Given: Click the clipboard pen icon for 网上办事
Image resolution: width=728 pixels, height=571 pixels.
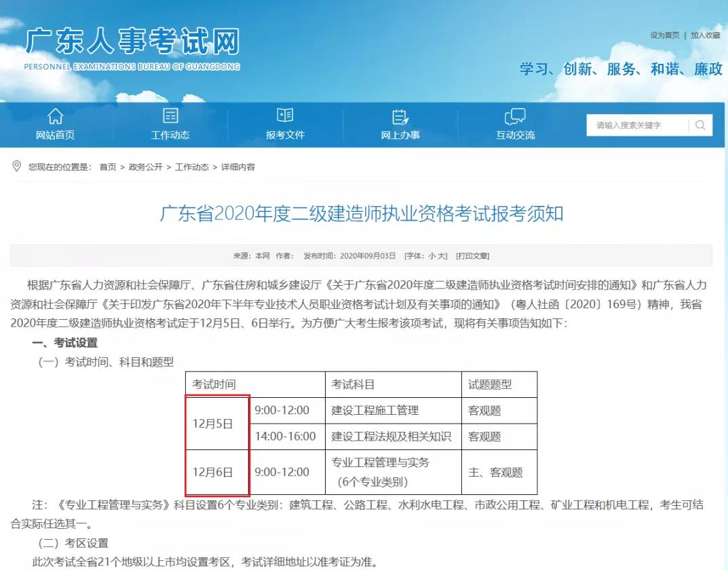Looking at the screenshot, I should pyautogui.click(x=400, y=116).
